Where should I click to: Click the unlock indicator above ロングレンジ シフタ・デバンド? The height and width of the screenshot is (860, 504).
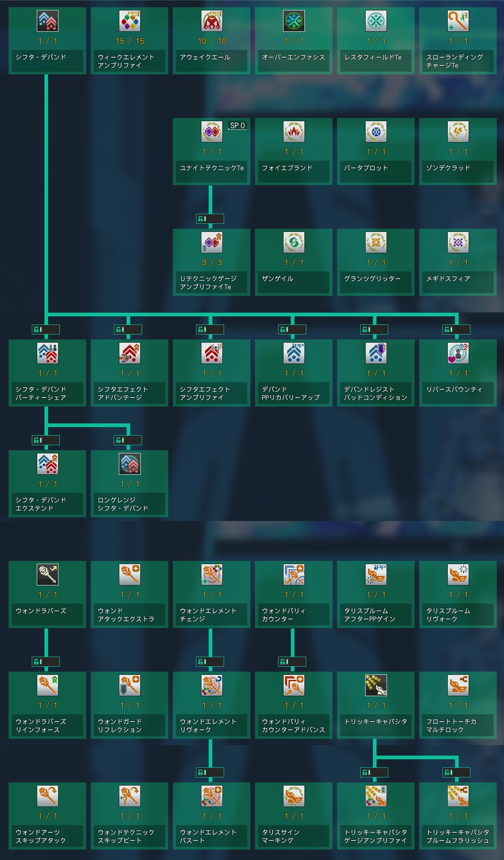click(x=128, y=440)
